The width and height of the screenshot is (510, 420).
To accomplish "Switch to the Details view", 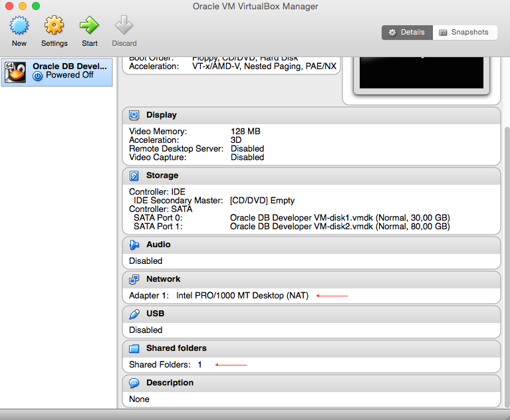I will (407, 33).
